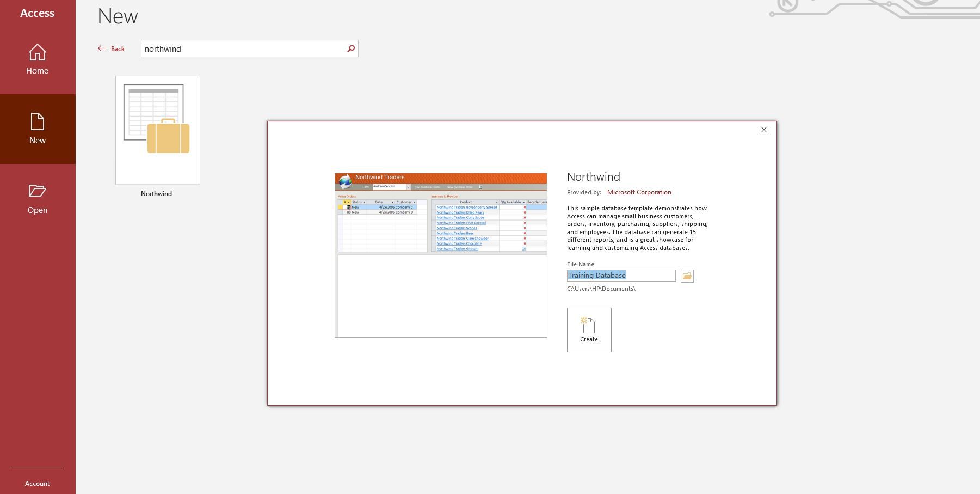Open the Open page in sidebar
The height and width of the screenshot is (494, 980).
click(38, 199)
